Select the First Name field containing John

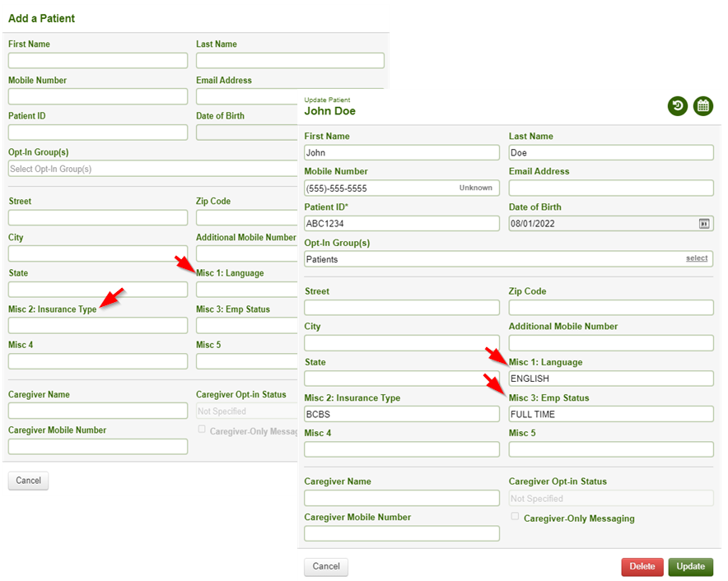click(x=402, y=153)
